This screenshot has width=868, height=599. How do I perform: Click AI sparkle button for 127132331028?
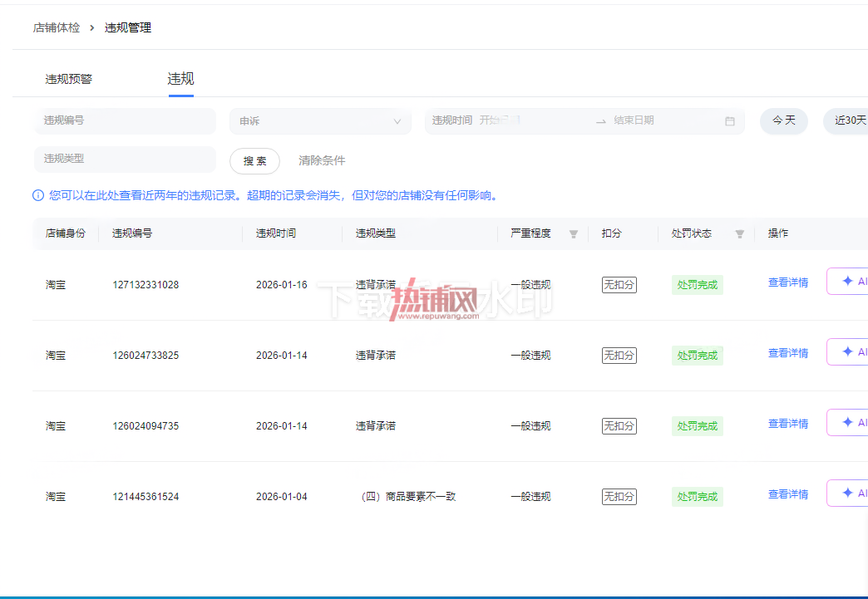pos(847,282)
